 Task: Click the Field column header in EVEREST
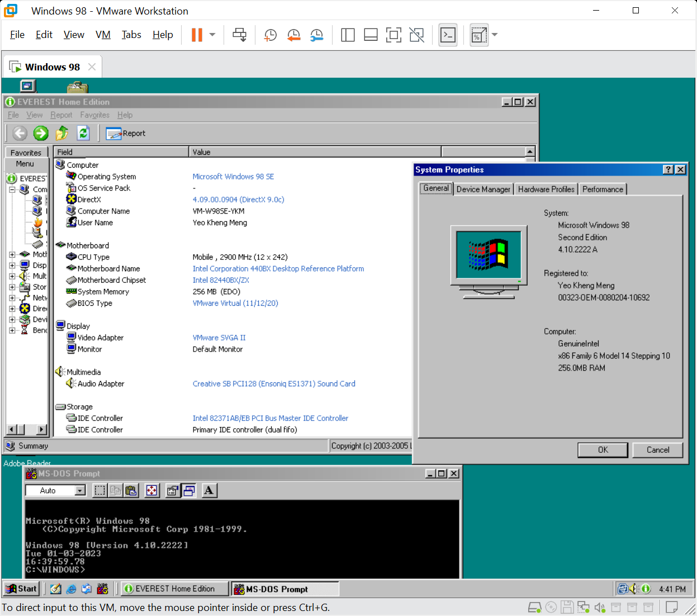click(121, 152)
